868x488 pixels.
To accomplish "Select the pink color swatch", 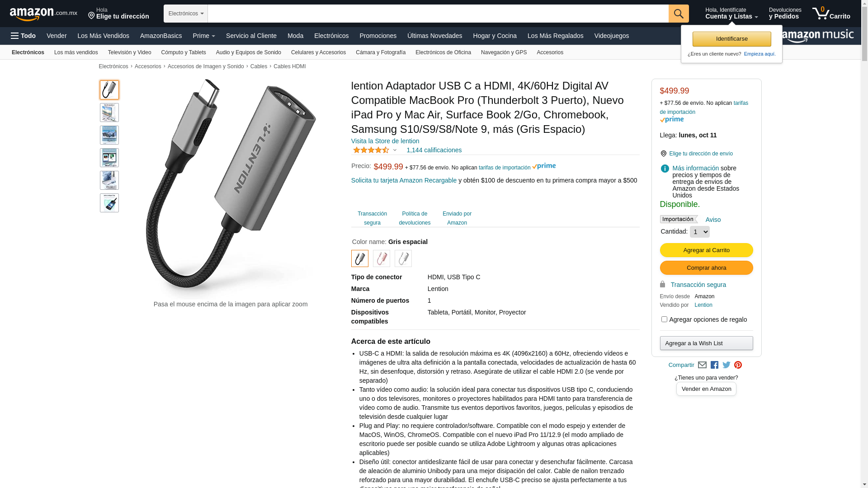I will click(x=382, y=258).
